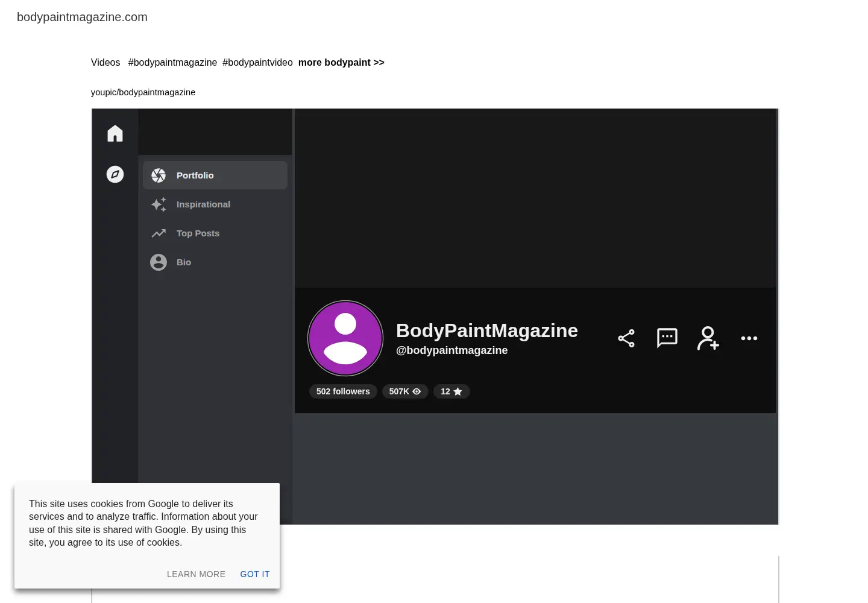Share the BodyPaintMagazine profile
The height and width of the screenshot is (603, 868).
[626, 338]
